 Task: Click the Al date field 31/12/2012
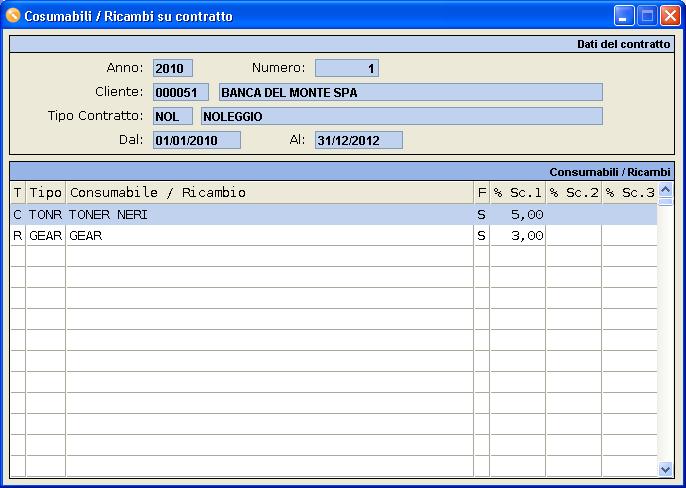pyautogui.click(x=359, y=140)
